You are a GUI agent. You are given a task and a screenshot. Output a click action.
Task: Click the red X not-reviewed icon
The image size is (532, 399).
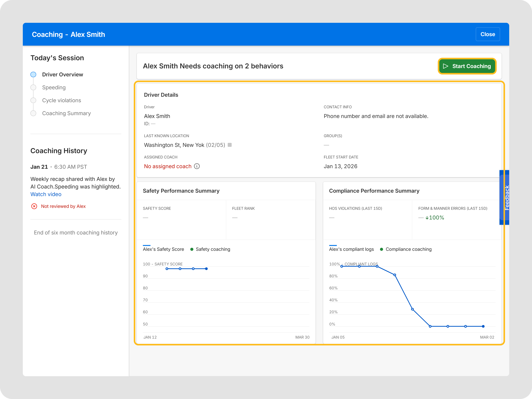pyautogui.click(x=34, y=206)
